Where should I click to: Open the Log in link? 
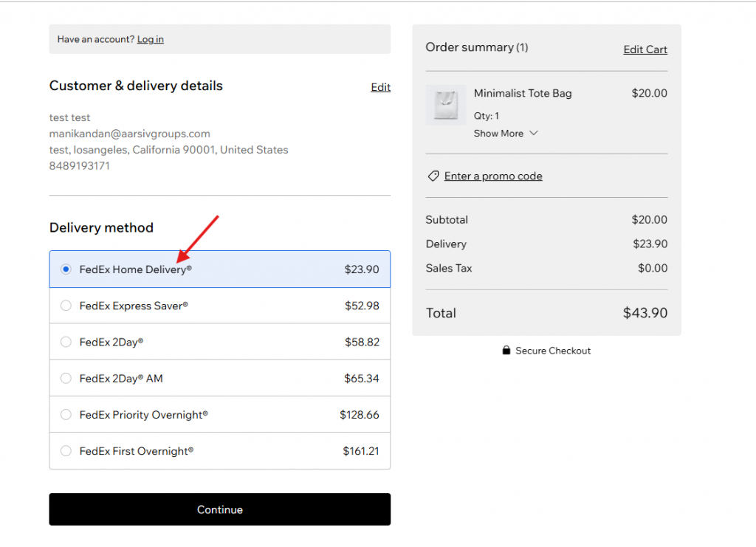[151, 39]
